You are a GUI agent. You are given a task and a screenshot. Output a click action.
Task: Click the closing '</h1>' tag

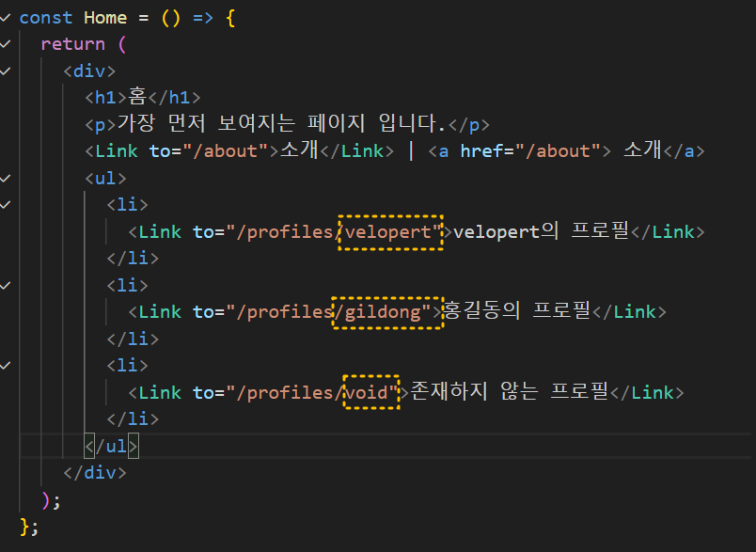(174, 98)
